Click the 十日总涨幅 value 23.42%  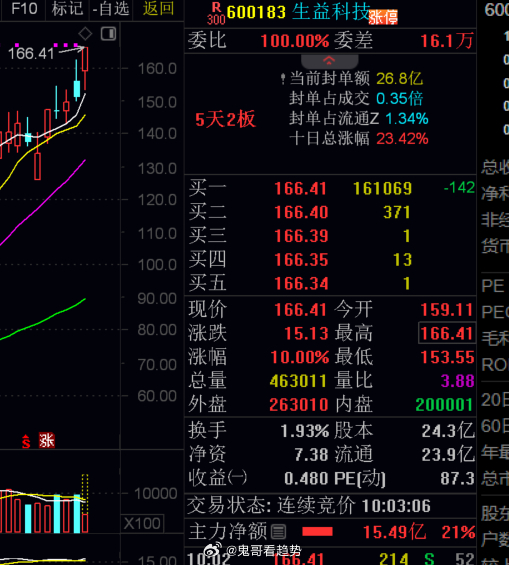(402, 139)
